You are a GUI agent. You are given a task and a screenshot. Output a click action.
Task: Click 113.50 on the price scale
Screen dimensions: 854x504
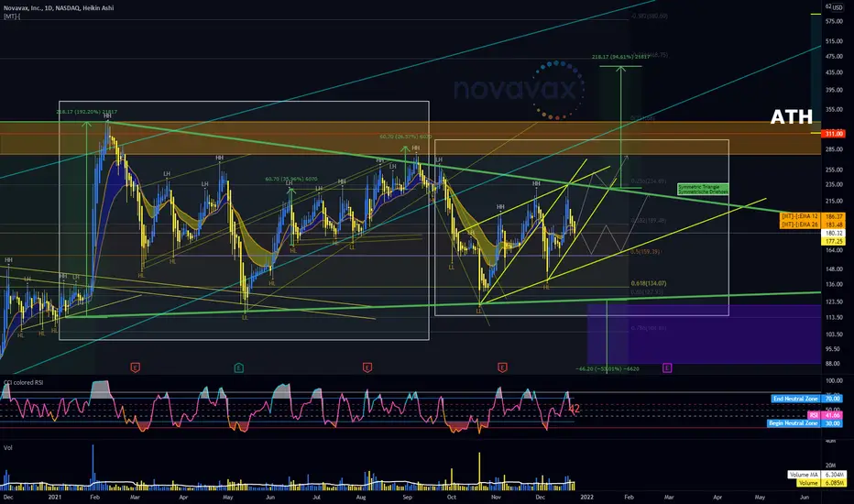(834, 317)
